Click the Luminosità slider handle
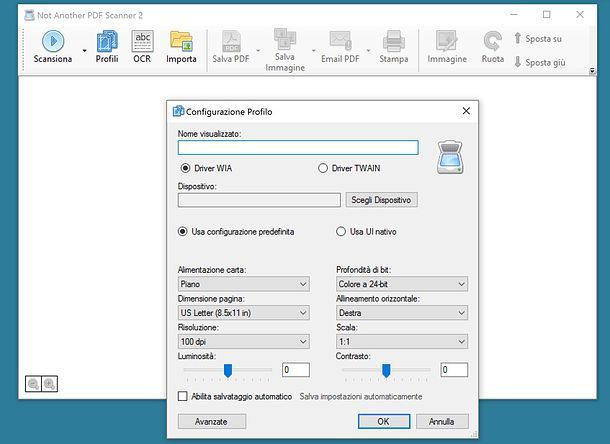Viewport: 610px width, 444px height. click(228, 370)
